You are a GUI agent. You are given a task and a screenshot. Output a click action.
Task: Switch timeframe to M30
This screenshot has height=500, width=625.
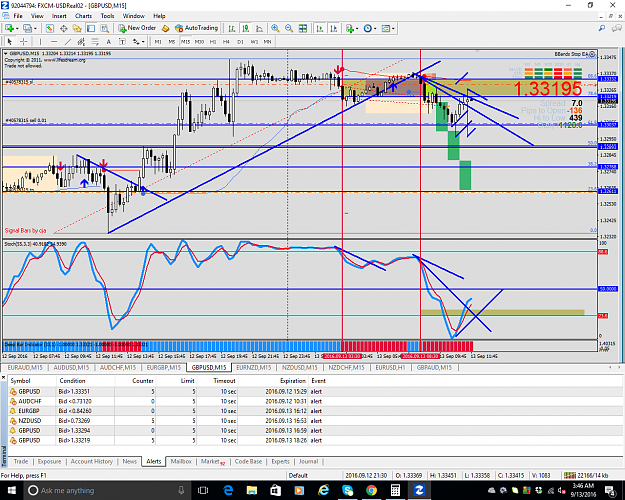[199, 42]
